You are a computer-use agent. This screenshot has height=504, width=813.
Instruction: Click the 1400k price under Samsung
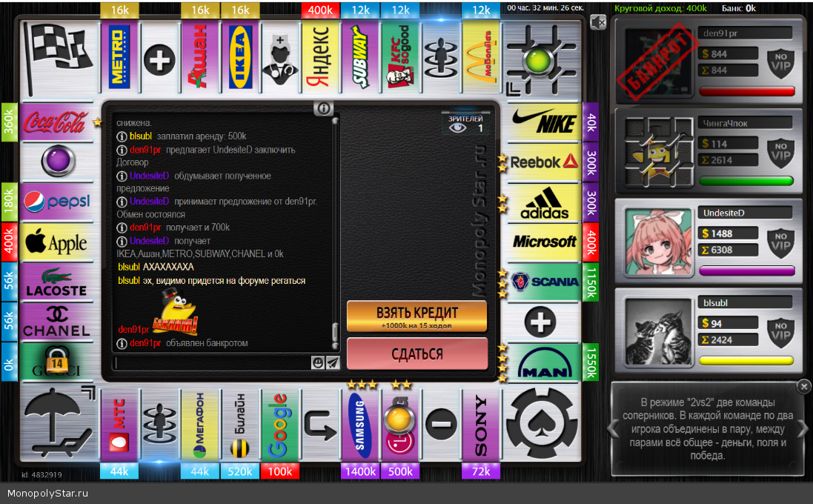[360, 471]
